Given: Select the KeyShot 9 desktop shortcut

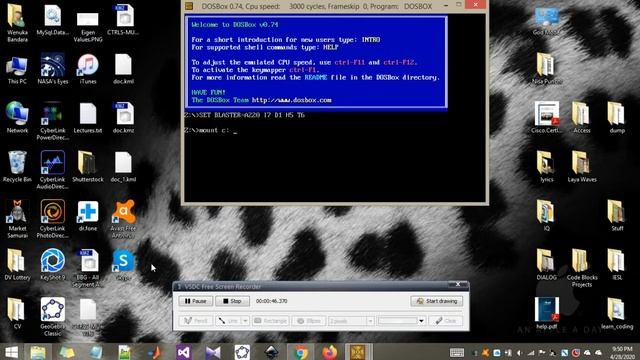Looking at the screenshot, I should (53, 264).
